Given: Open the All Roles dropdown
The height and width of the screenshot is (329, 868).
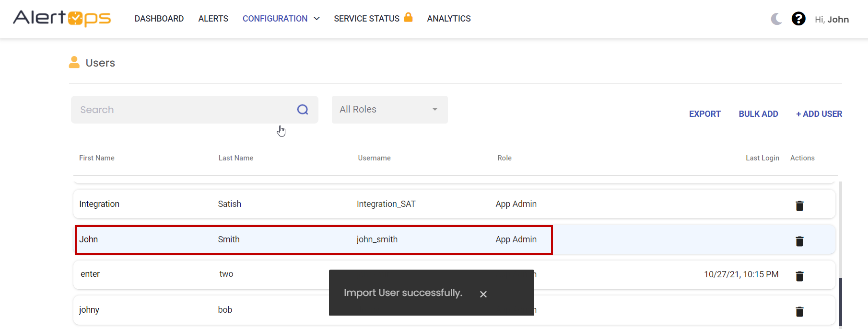Looking at the screenshot, I should pos(390,110).
